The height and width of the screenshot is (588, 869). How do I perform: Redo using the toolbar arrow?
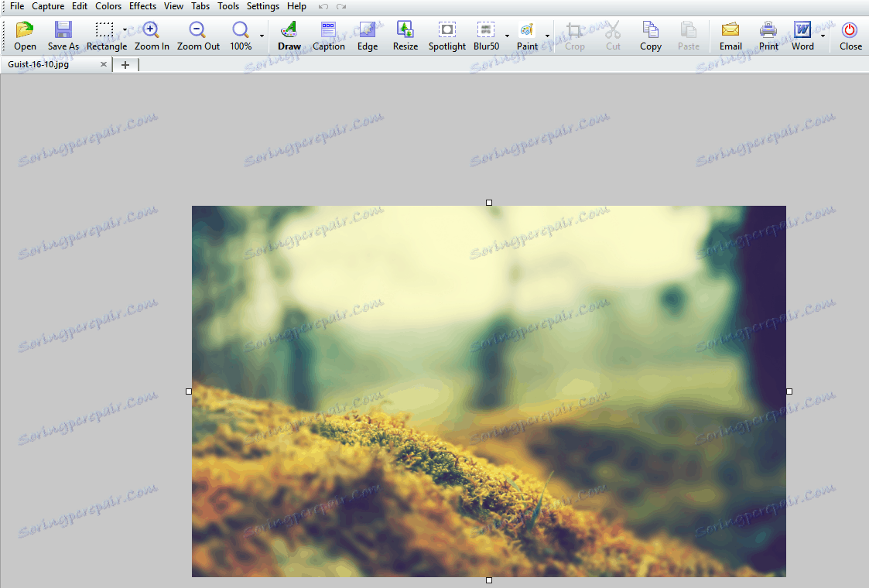[x=341, y=7]
